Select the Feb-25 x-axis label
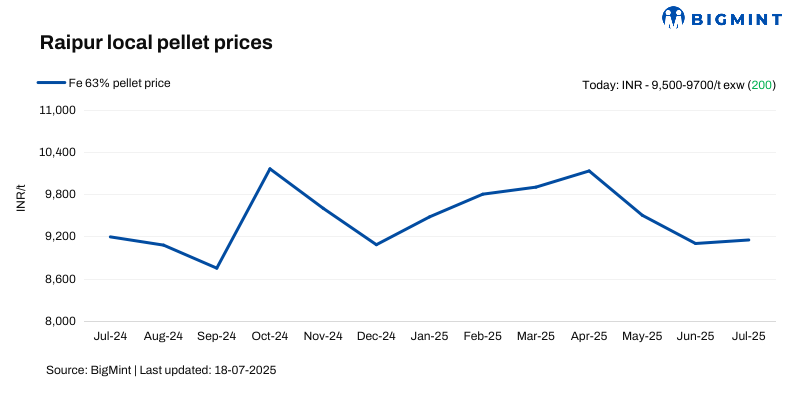Viewport: 799px width, 400px height. [483, 336]
